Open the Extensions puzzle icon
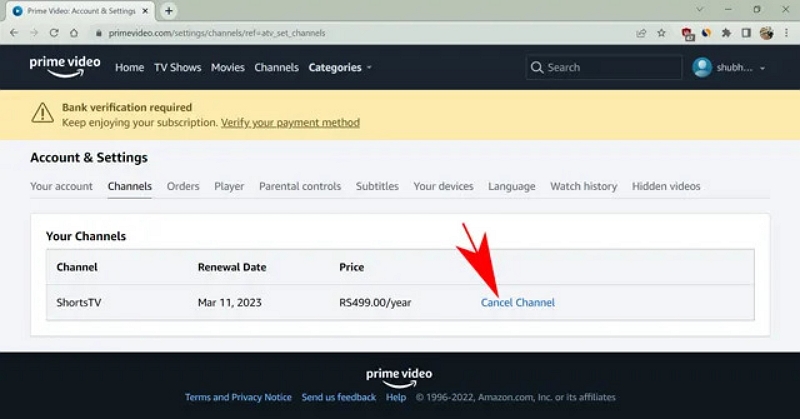The image size is (800, 419). pos(727,33)
